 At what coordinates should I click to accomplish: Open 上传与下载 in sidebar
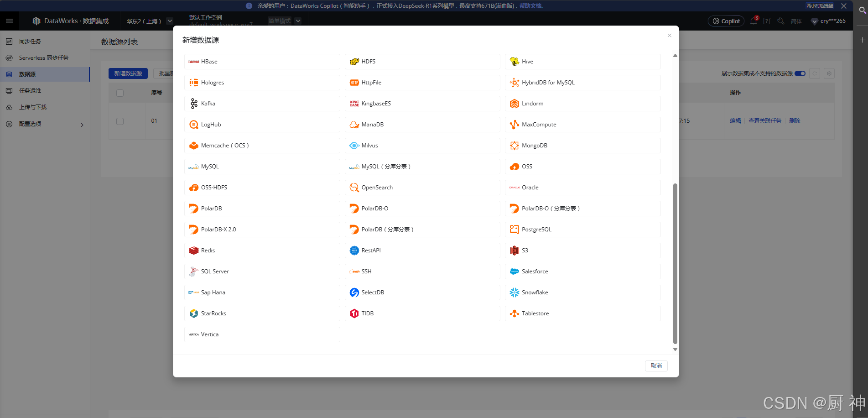[45, 107]
